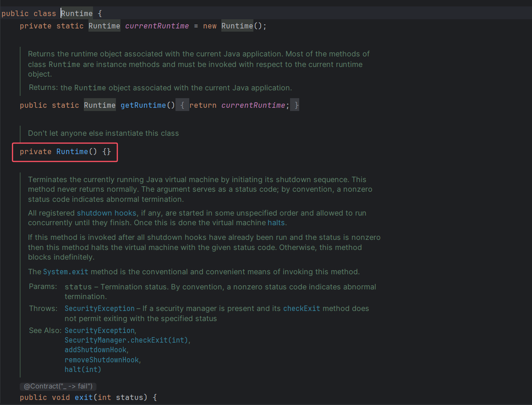Follow the "halts" link in the Javadoc
Viewport: 532px width, 405px height.
276,223
